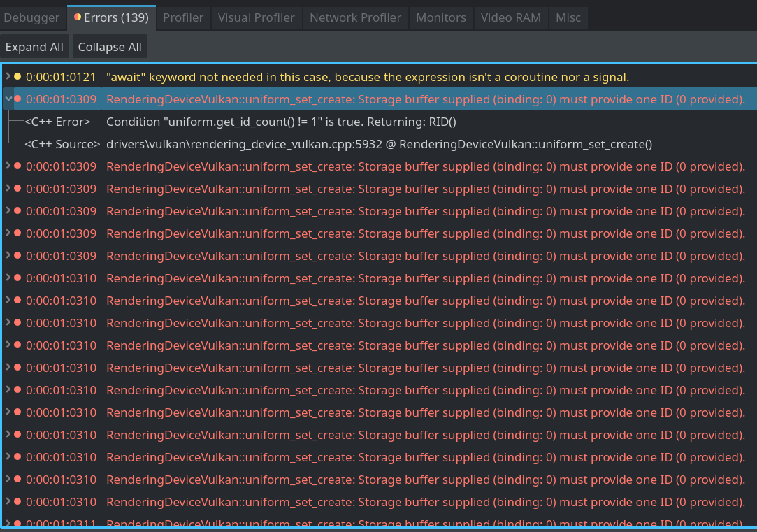Click the yellow warning dot beside the "await" message
Screen dimensions: 757x532
17,77
